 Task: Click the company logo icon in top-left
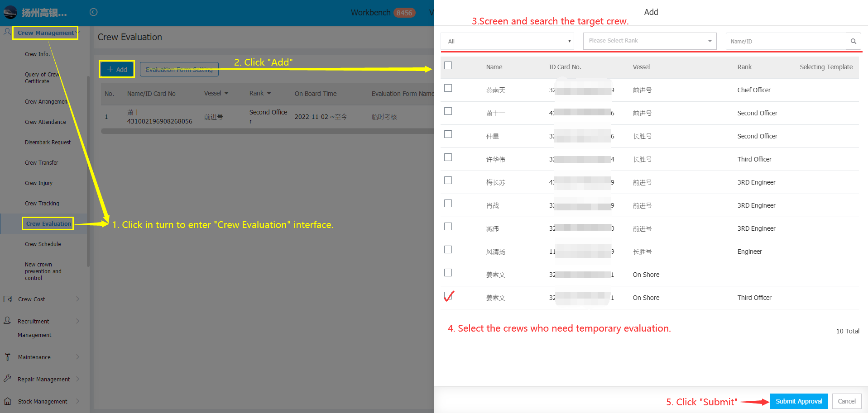click(x=10, y=12)
